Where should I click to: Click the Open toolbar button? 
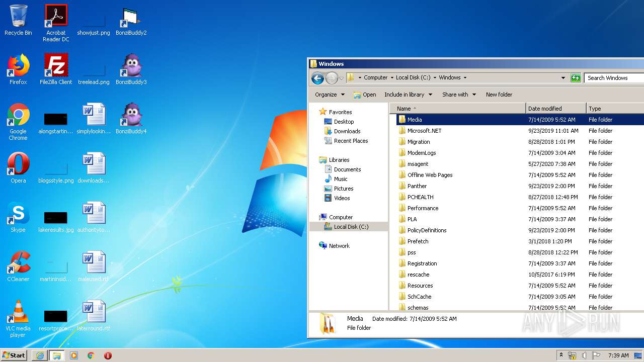click(365, 95)
